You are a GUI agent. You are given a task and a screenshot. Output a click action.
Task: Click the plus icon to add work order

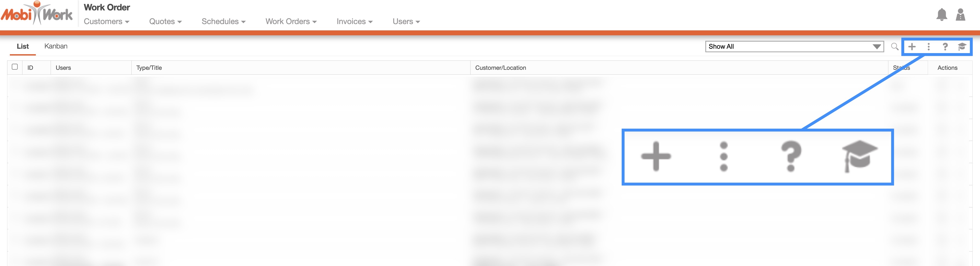[x=912, y=47]
